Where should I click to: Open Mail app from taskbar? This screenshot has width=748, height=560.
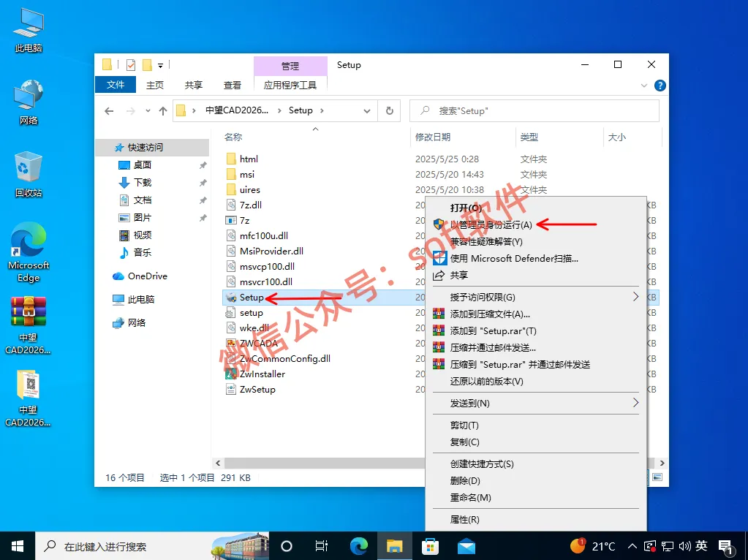(x=466, y=545)
